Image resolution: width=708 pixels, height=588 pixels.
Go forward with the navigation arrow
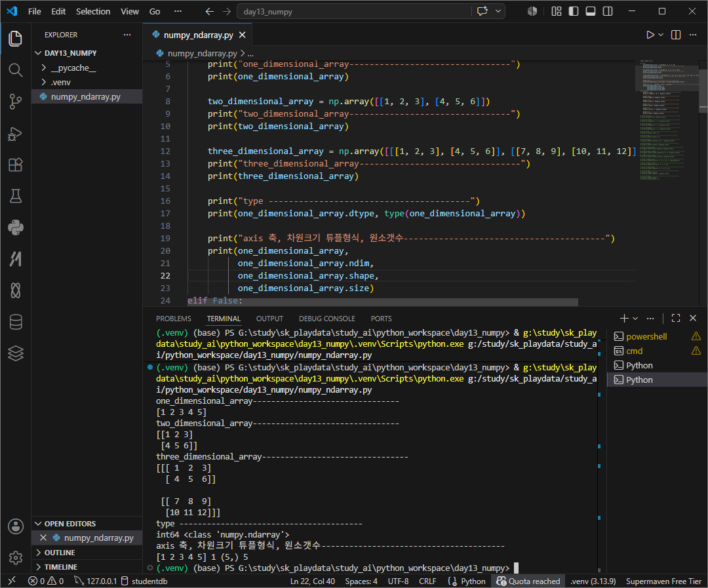click(227, 11)
